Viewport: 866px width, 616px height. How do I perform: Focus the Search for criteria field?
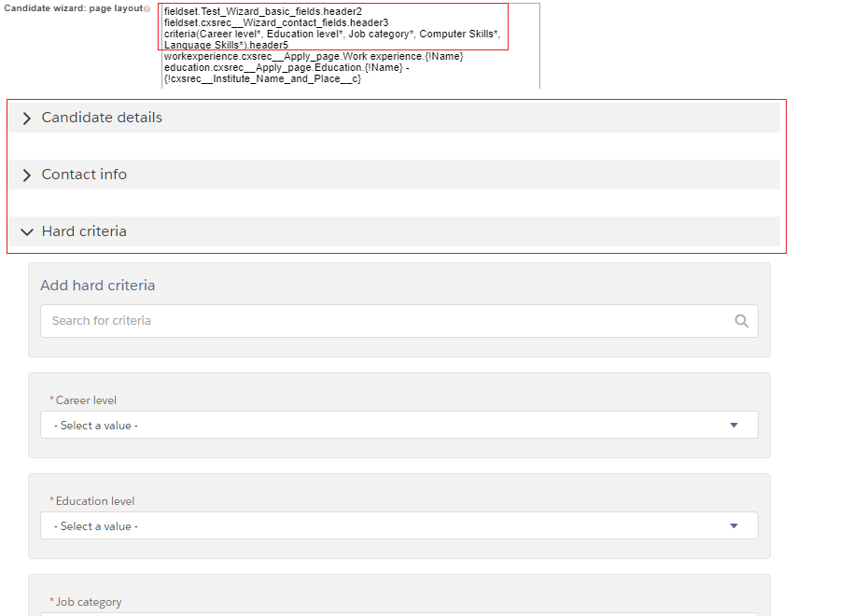(398, 321)
